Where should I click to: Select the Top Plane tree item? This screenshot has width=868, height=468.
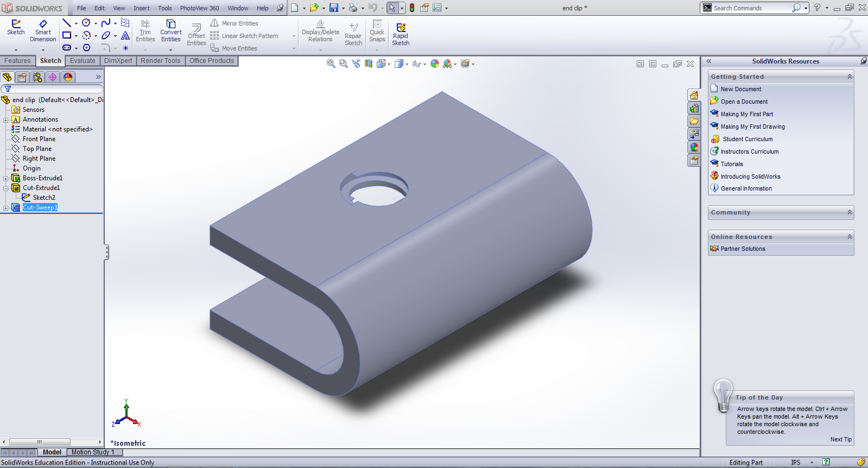pyautogui.click(x=37, y=149)
